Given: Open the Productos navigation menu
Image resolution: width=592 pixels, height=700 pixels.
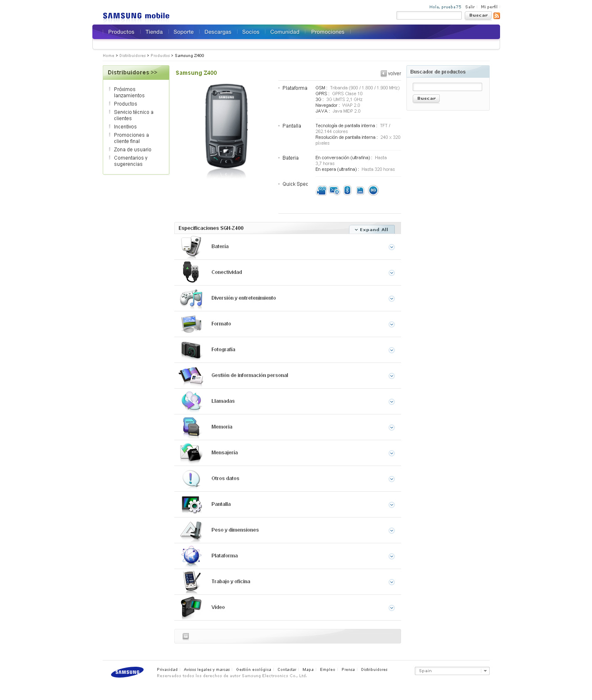Looking at the screenshot, I should click(x=121, y=32).
